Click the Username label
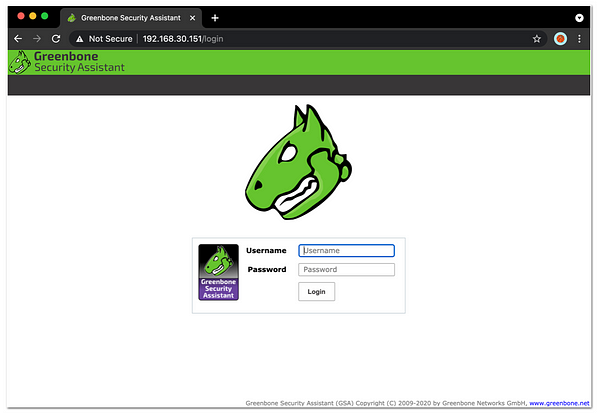This screenshot has width=600, height=415. [x=266, y=251]
